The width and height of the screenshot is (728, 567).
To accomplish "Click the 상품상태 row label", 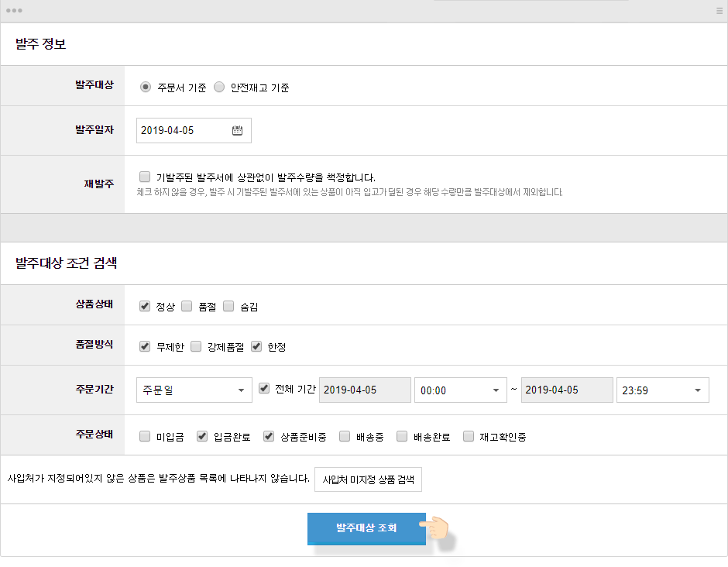I will click(94, 304).
